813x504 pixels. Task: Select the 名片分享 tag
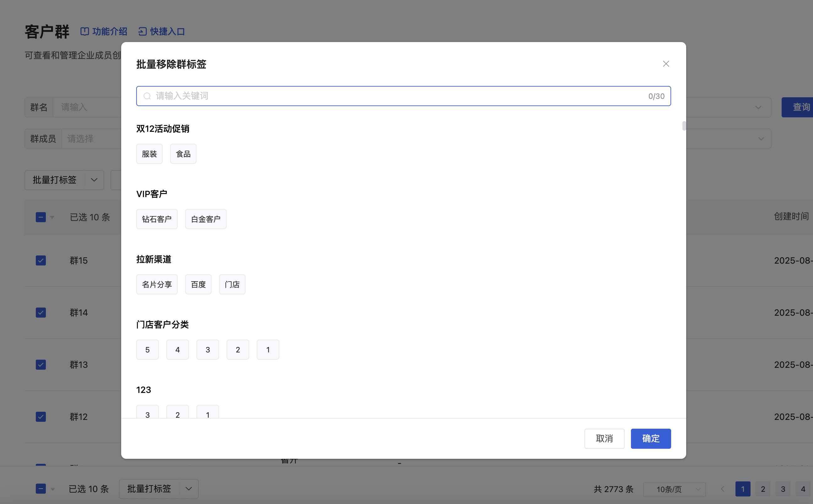point(157,284)
